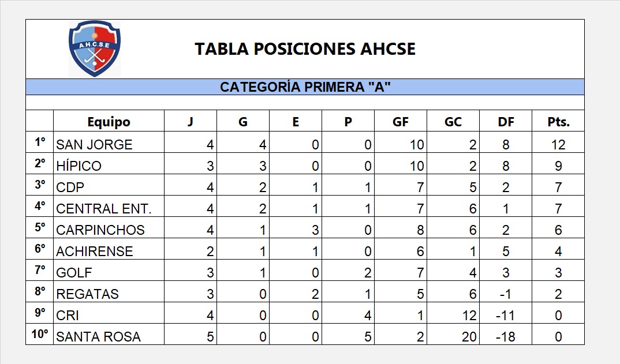Click the GC column header
Viewport: 620px width, 364px height.
(x=453, y=122)
